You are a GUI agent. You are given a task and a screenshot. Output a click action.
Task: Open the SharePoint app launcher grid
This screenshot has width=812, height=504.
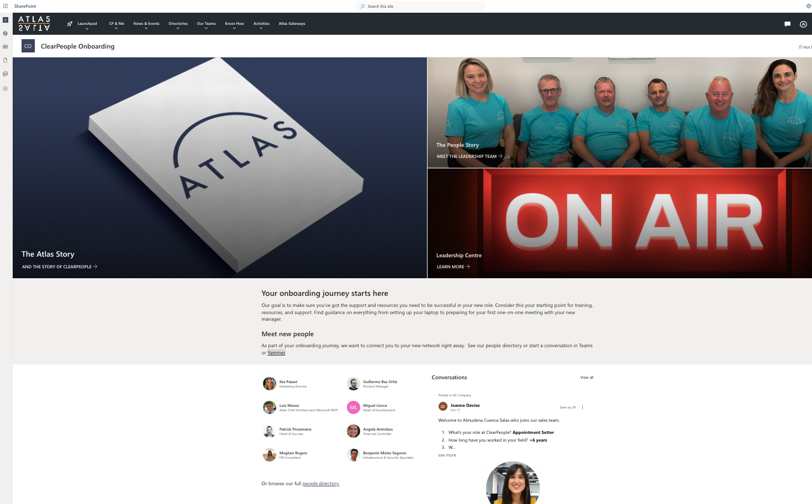[6, 6]
